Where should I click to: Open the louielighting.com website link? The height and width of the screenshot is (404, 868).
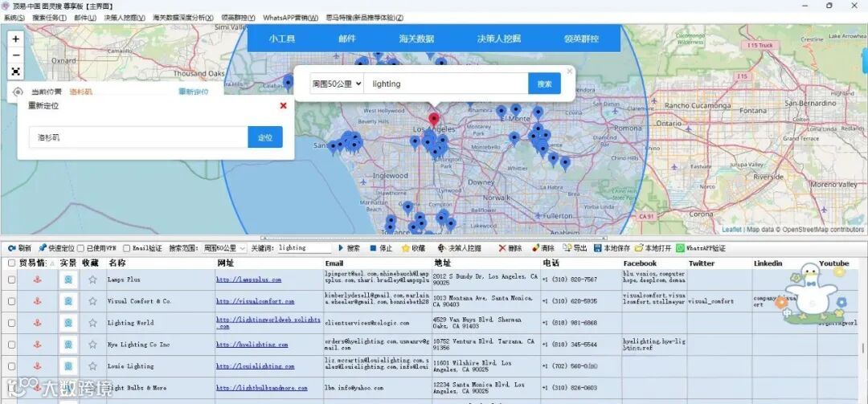(x=256, y=366)
